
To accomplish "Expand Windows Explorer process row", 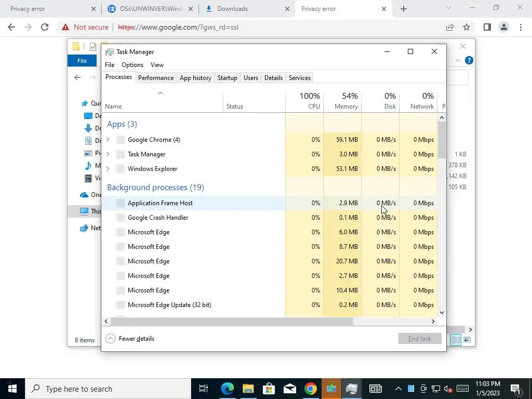I will point(108,169).
